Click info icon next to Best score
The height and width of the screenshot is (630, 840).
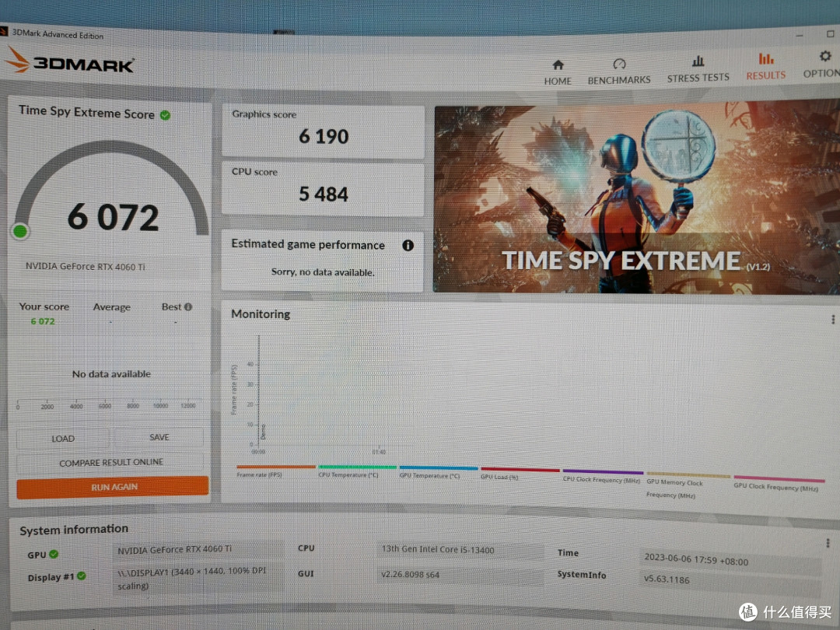188,307
